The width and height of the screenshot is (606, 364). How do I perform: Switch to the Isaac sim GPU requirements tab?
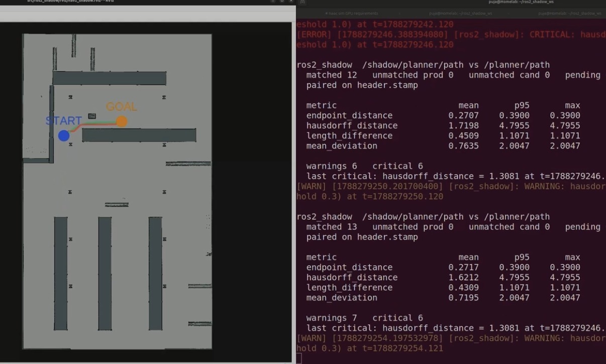351,13
